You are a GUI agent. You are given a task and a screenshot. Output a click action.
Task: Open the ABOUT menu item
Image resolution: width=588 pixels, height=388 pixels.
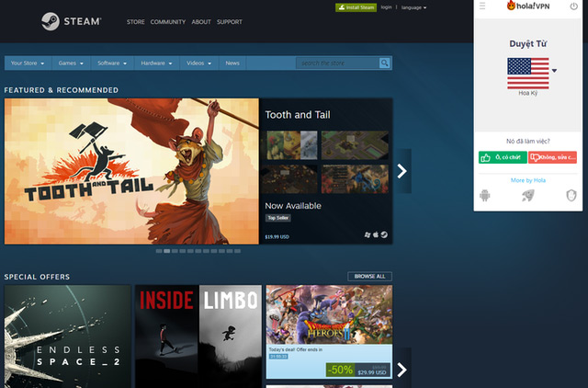pyautogui.click(x=201, y=22)
